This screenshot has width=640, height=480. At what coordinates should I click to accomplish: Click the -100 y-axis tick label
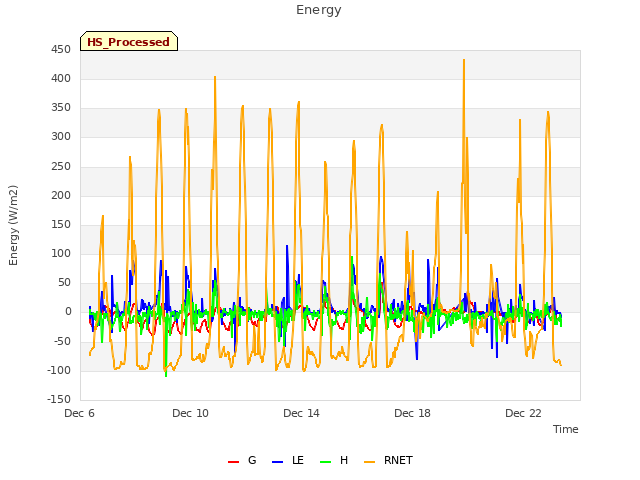pyautogui.click(x=59, y=371)
